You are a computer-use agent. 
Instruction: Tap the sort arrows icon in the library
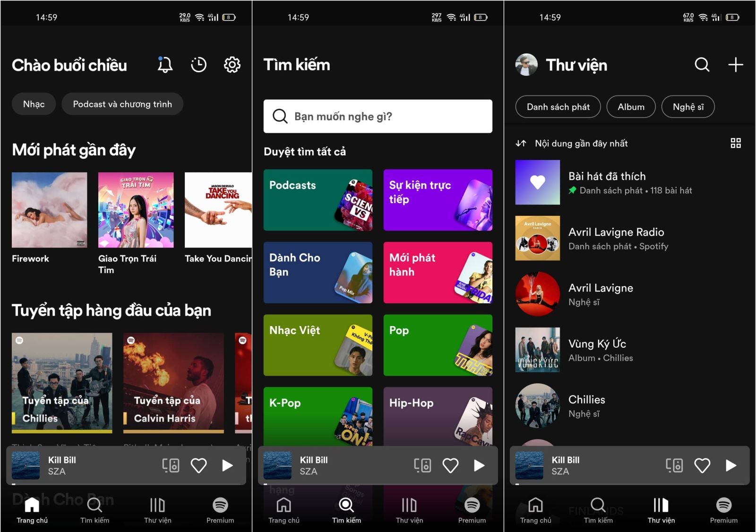pyautogui.click(x=521, y=143)
